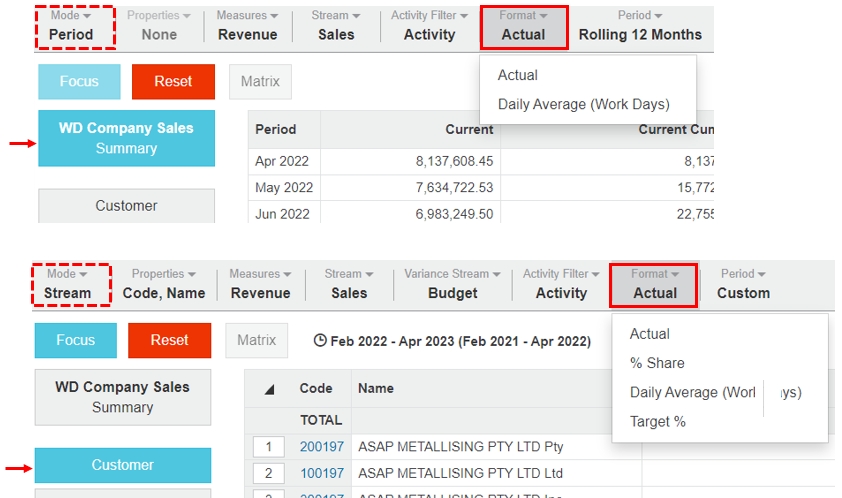Viewport: 842px width, 498px height.
Task: Open customer code 200197 link in row 1
Action: 321,446
